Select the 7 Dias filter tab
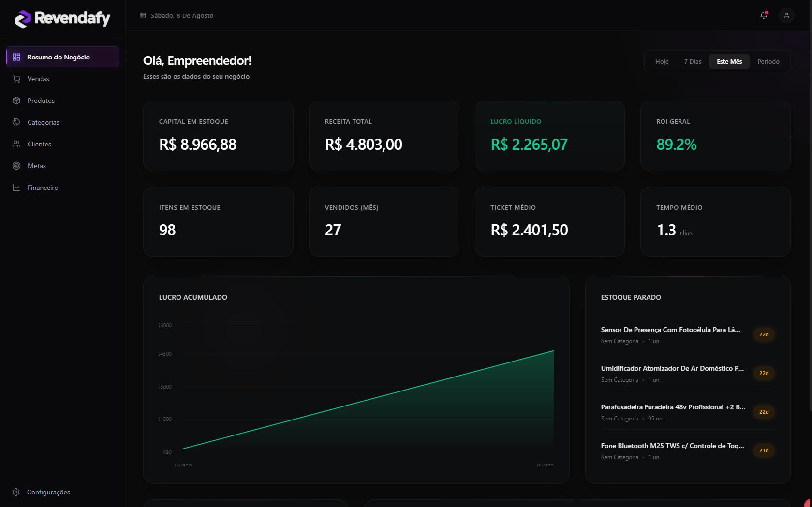This screenshot has width=812, height=507. coord(693,61)
